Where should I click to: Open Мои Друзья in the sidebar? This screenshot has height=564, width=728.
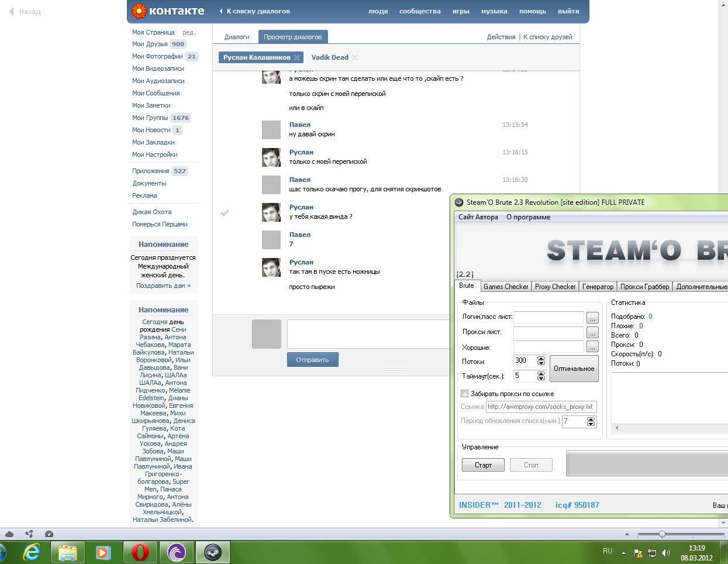pyautogui.click(x=150, y=44)
